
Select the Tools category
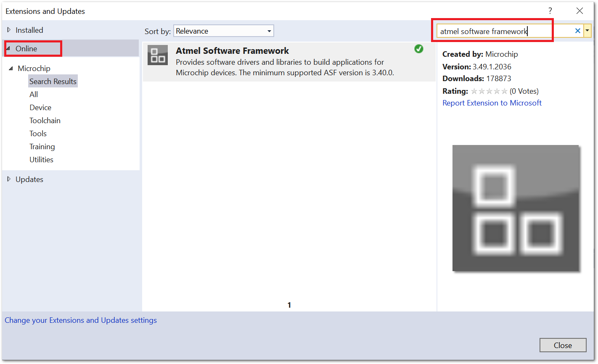coord(38,134)
